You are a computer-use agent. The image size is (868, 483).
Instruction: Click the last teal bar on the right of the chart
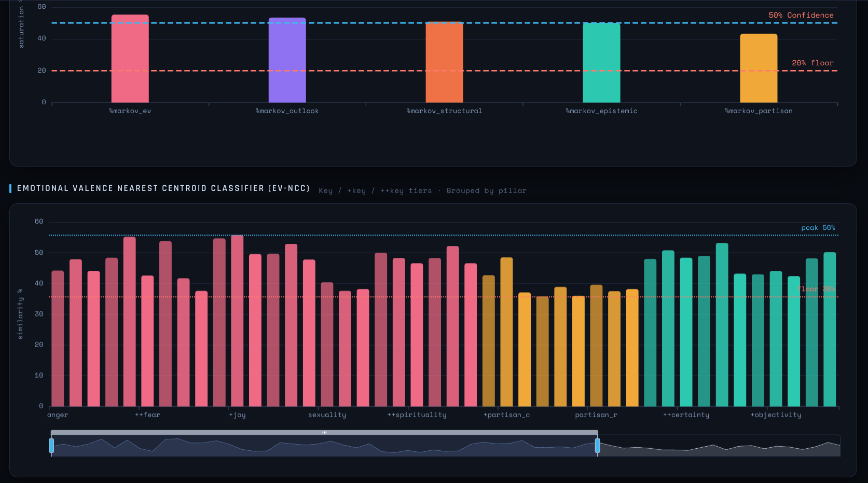[830, 329]
